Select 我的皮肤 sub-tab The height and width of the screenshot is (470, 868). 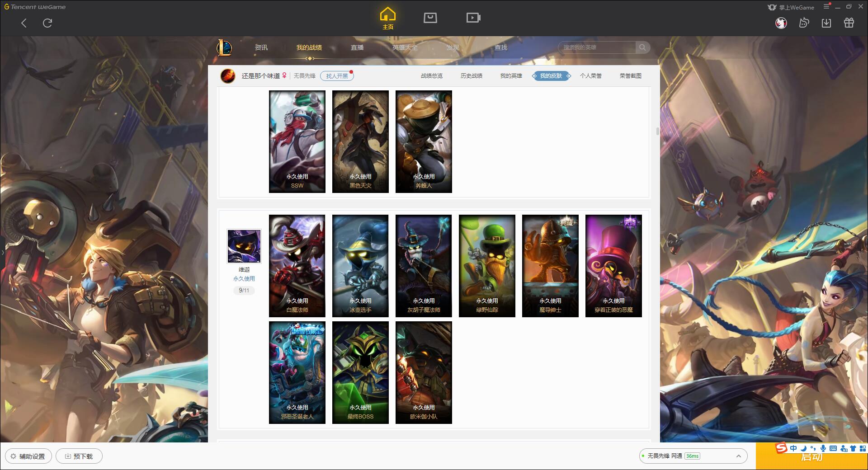tap(551, 76)
